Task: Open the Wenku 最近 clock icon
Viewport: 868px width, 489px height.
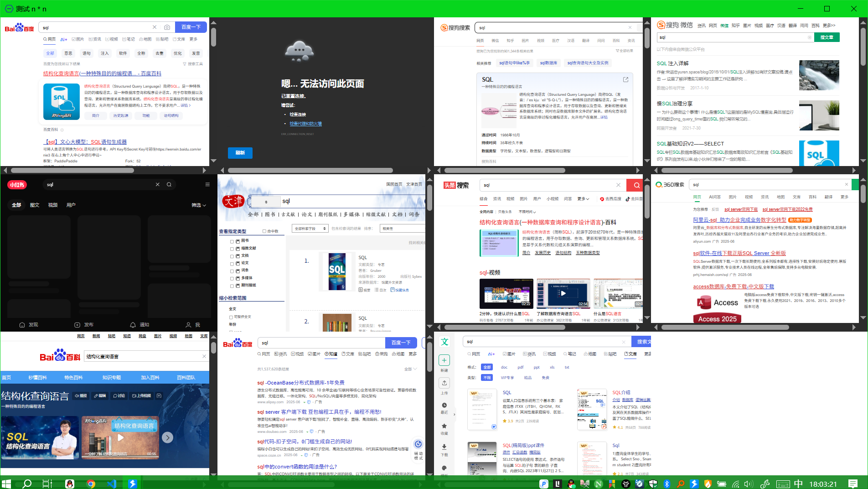Action: tap(444, 405)
